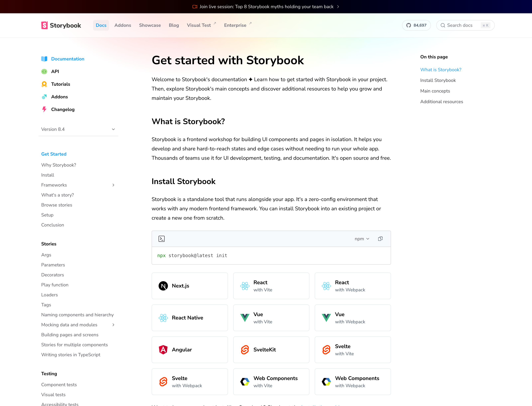The height and width of the screenshot is (406, 532).
Task: Copy the npx install command
Action: [x=380, y=239]
